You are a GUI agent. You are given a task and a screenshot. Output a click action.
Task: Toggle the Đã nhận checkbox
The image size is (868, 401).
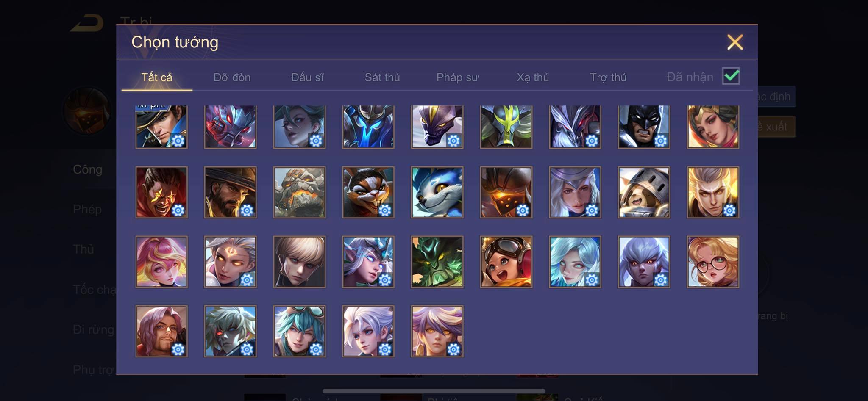(731, 76)
